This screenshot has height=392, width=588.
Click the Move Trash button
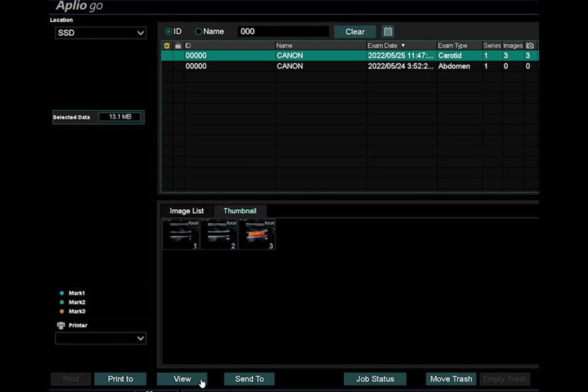coord(451,379)
